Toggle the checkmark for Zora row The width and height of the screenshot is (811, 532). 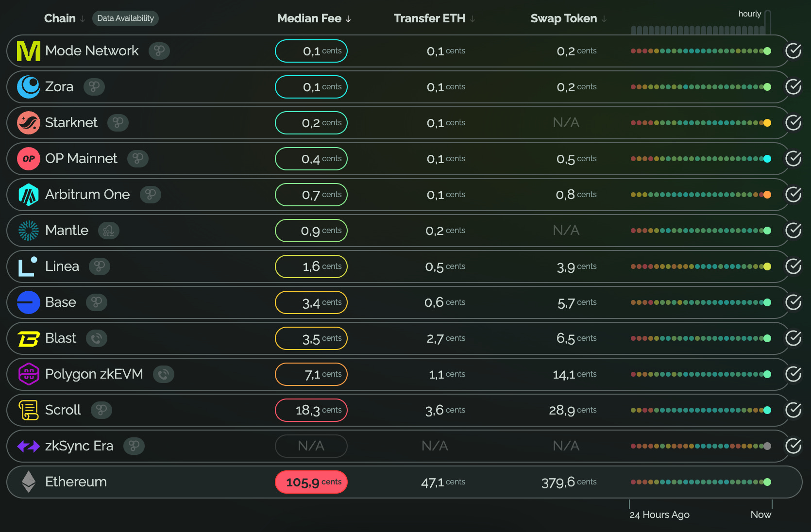pyautogui.click(x=794, y=86)
